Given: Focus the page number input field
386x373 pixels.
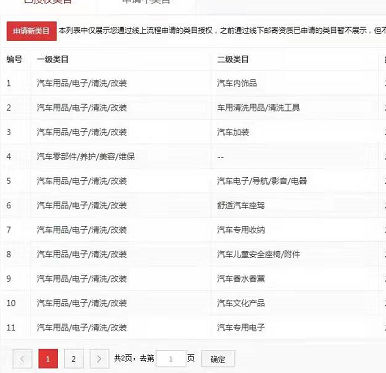Looking at the screenshot, I should coord(171,359).
